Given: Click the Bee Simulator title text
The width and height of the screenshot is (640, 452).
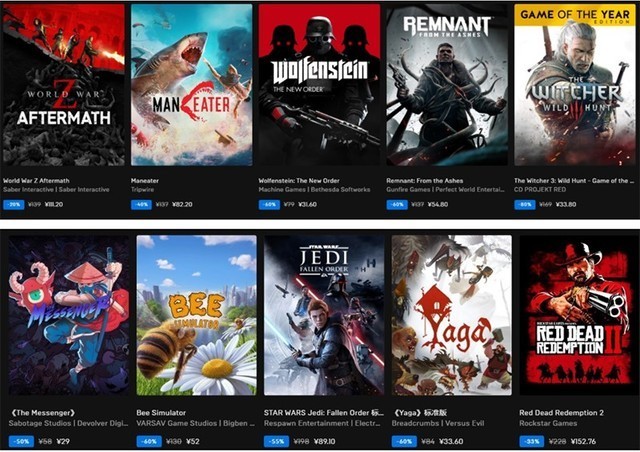Looking at the screenshot, I should pos(161,413).
